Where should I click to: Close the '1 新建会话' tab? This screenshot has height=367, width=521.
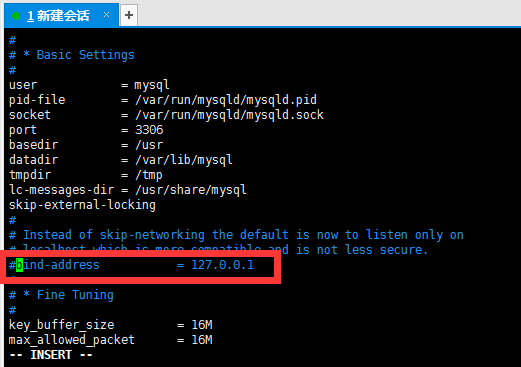106,15
